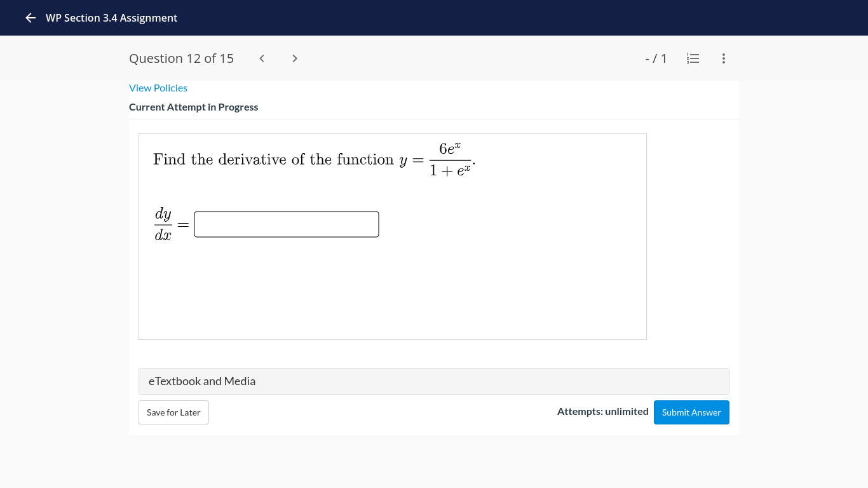The image size is (868, 488).
Task: Click the fraction 6e^x over 1+e^x
Action: pos(449,158)
